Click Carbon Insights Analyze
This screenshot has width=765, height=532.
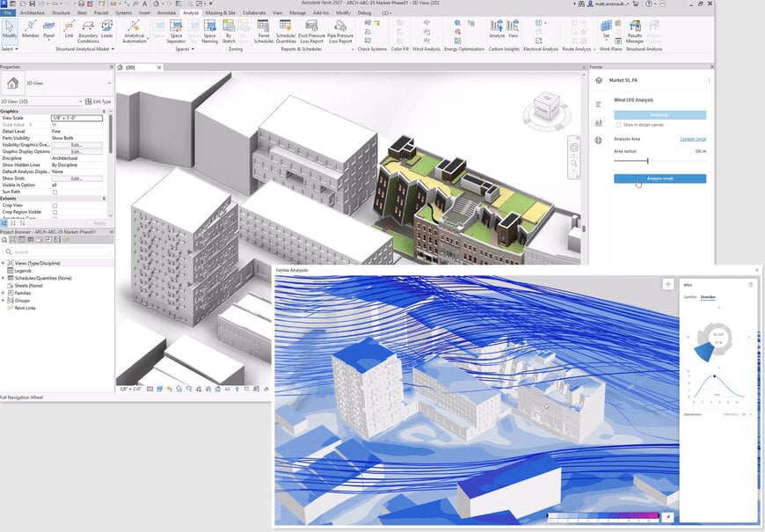tap(497, 29)
